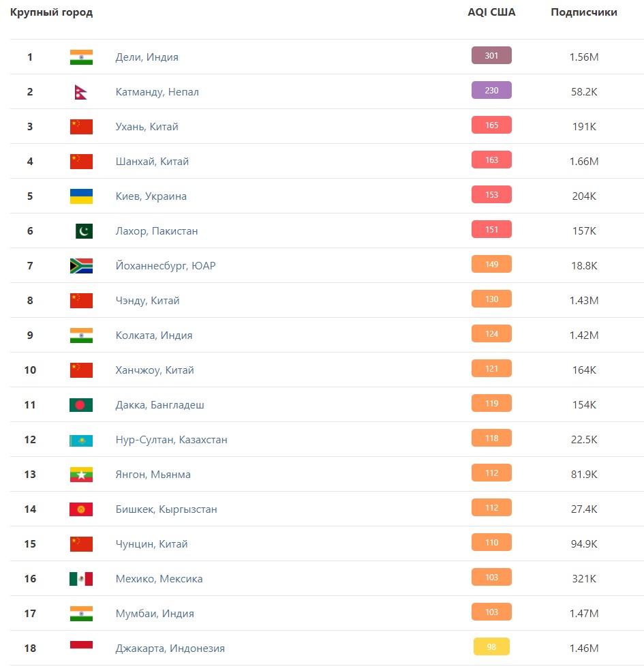Click the yellow 98 AQI badge

coord(491,646)
